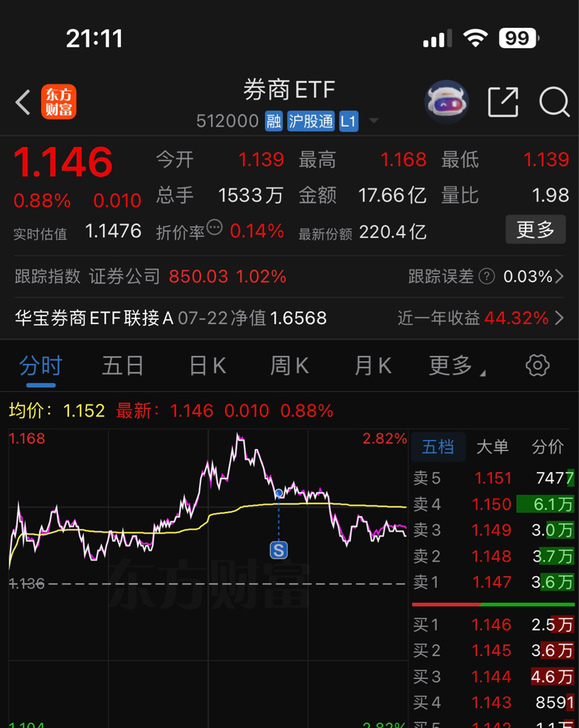Screen dimensions: 579x728
Task: Tap the 买1 row at 1.146
Action: pyautogui.click(x=494, y=625)
